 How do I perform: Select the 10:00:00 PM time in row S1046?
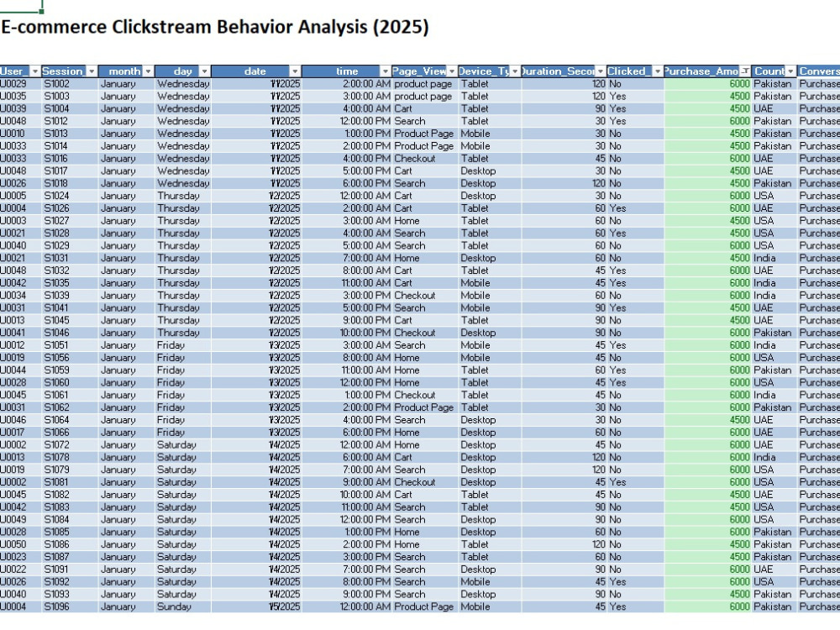pos(347,333)
